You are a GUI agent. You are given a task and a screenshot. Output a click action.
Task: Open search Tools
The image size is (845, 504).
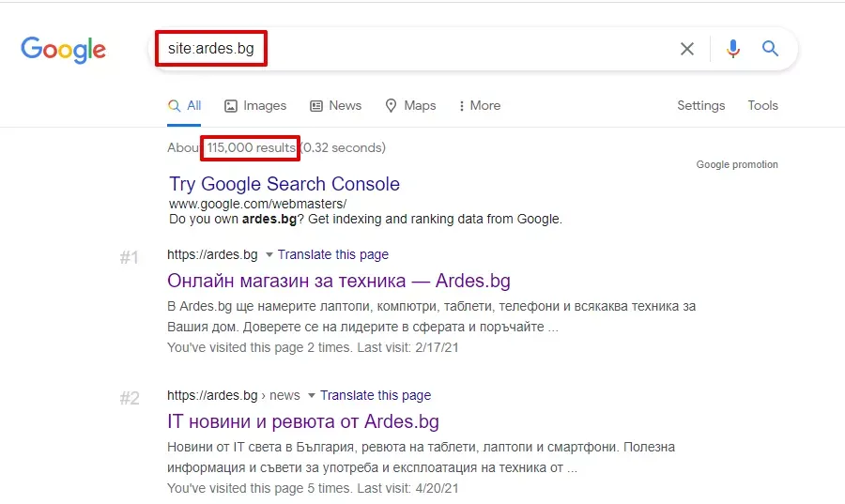(x=762, y=105)
